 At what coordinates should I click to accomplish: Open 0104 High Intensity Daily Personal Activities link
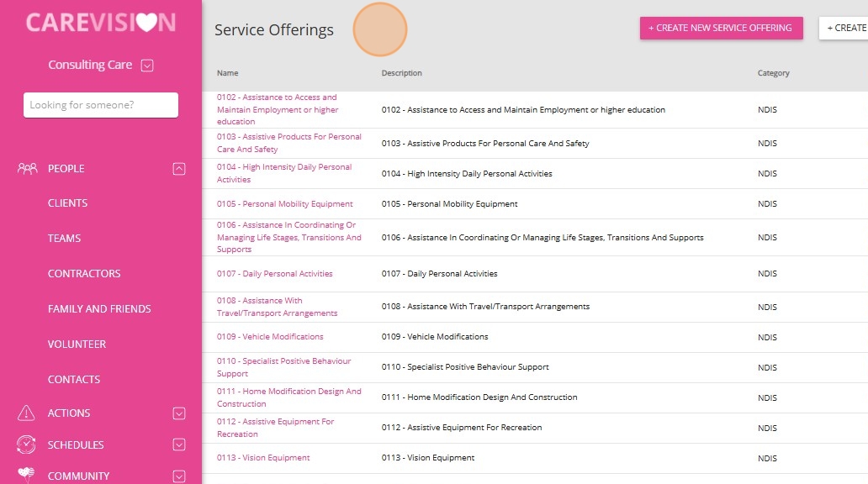click(284, 173)
